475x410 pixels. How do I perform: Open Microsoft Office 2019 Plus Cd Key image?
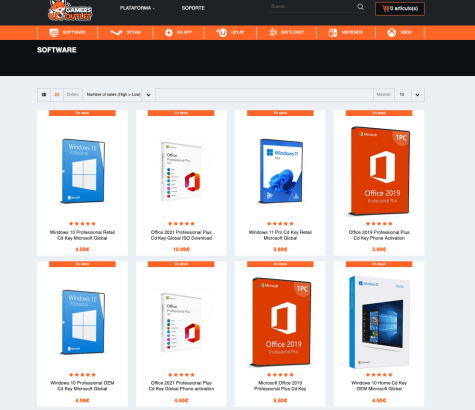point(280,322)
